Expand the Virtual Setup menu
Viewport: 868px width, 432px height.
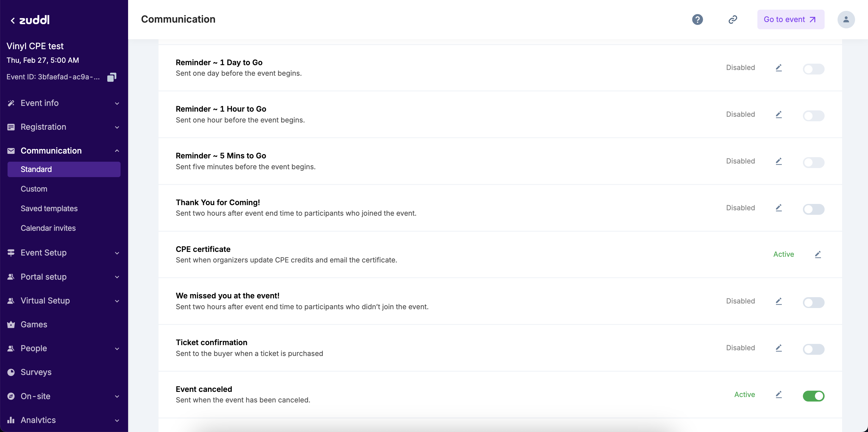(63, 301)
